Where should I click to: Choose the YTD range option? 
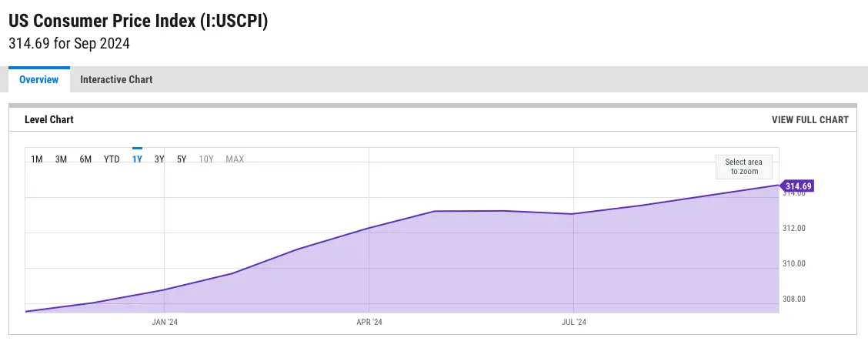[112, 159]
